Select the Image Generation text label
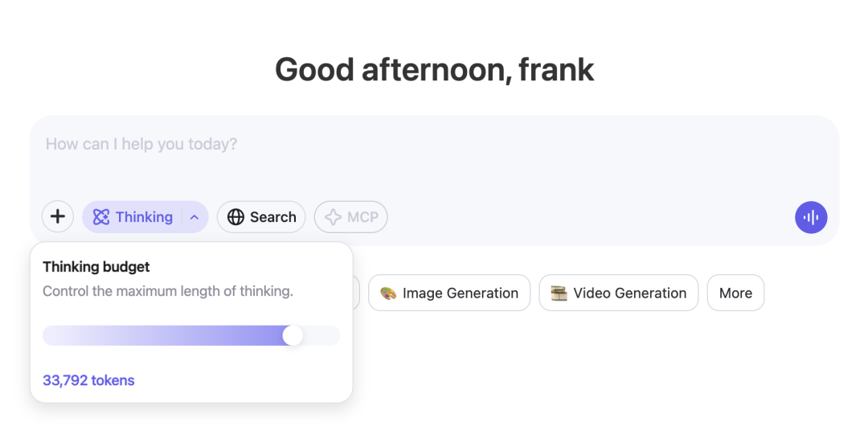The image size is (868, 447). click(461, 293)
